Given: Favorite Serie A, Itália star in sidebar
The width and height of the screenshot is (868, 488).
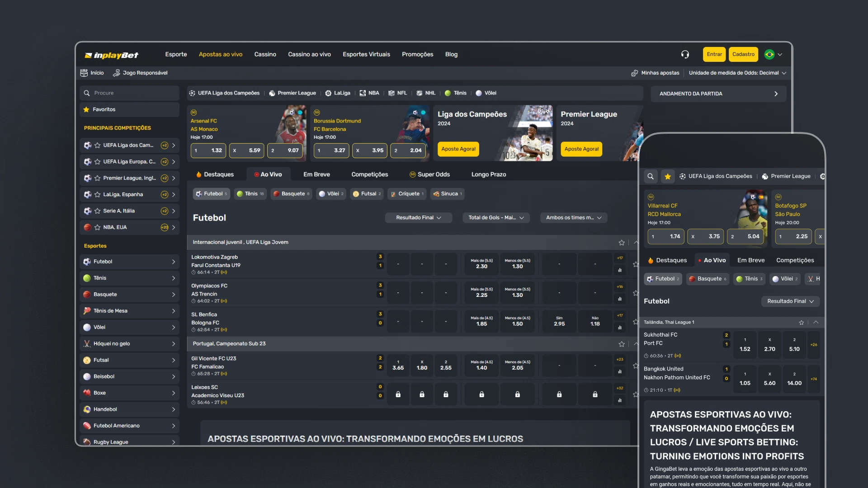Looking at the screenshot, I should pos(97,211).
